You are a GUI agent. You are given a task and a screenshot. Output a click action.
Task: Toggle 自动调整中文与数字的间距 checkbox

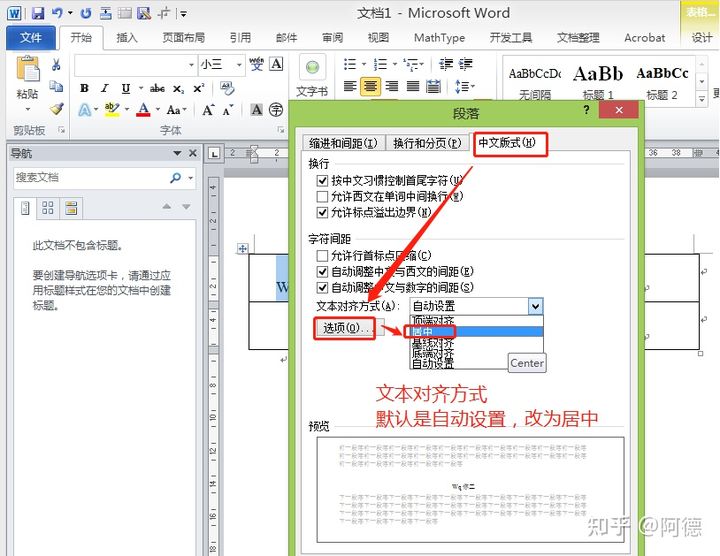322,287
